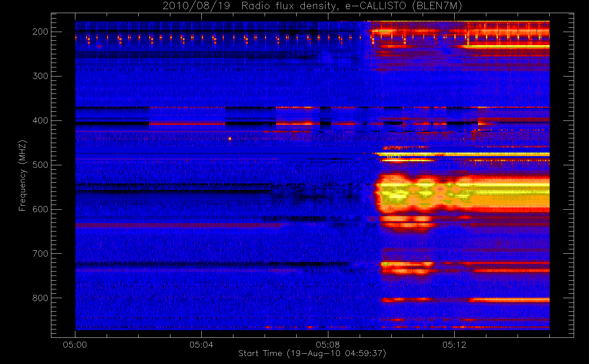Select the 700 frequency tick label
The width and height of the screenshot is (589, 364).
click(x=40, y=254)
